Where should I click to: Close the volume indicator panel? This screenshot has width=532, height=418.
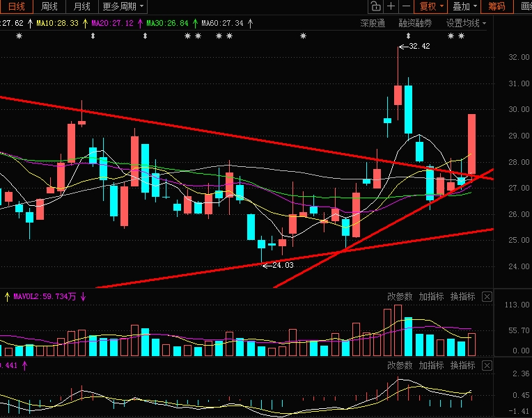point(487,297)
